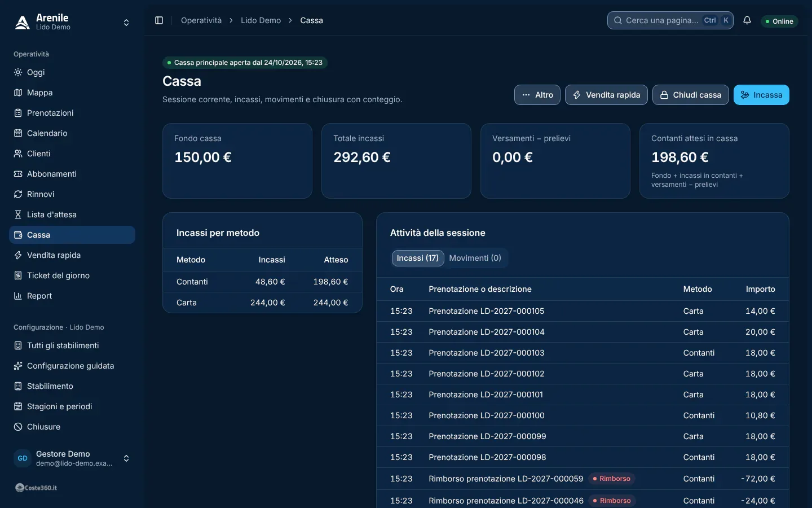
Task: Click the Configurazione guidata sparkle icon
Action: point(18,366)
